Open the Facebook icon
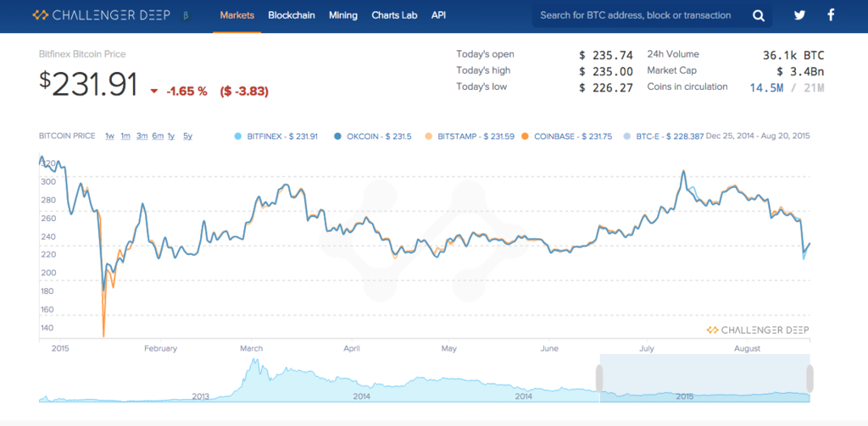Image resolution: width=868 pixels, height=426 pixels. [831, 15]
